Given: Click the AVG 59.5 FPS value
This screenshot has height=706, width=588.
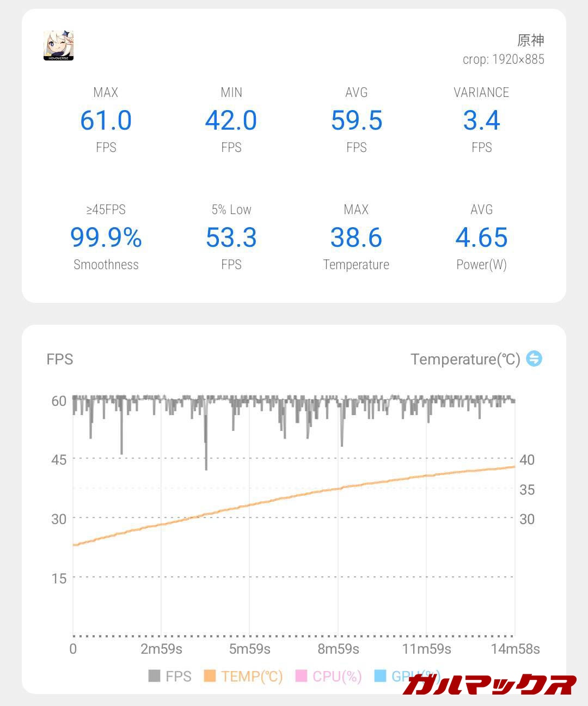Looking at the screenshot, I should (x=357, y=120).
